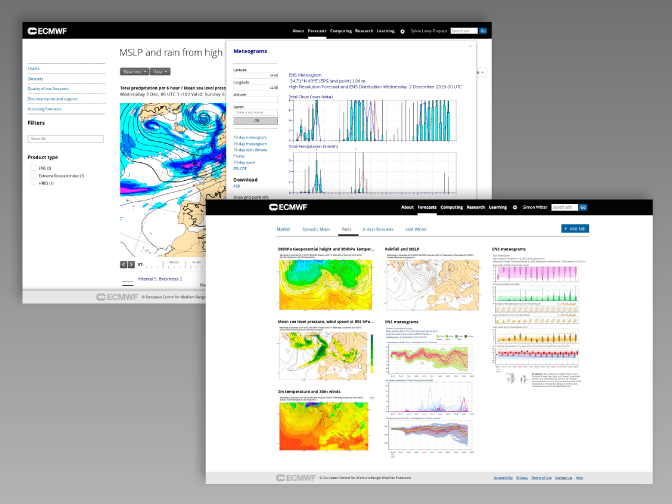Click next step arrow under the rain map
672x504 pixels.
132,264
